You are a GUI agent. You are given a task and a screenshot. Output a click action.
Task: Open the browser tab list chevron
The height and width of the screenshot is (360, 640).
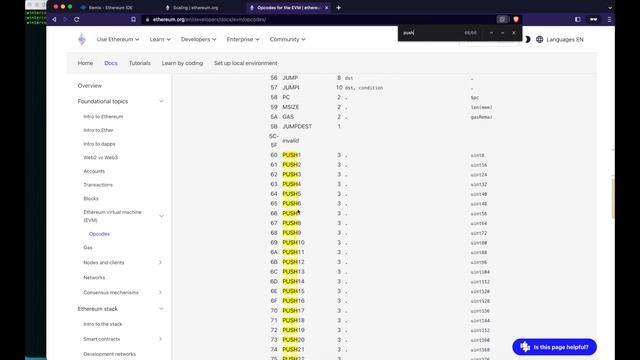coord(610,7)
